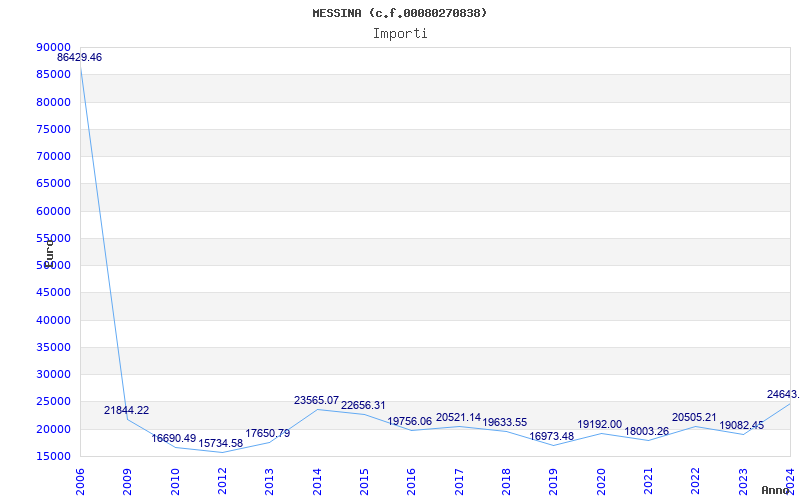Click the 65000 y-axis tick label
Screen dimensions: 800x500
(x=54, y=184)
